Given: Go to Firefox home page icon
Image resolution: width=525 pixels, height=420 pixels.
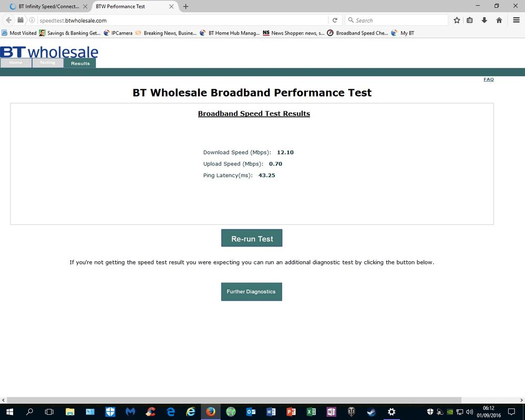Looking at the screenshot, I should [499, 21].
